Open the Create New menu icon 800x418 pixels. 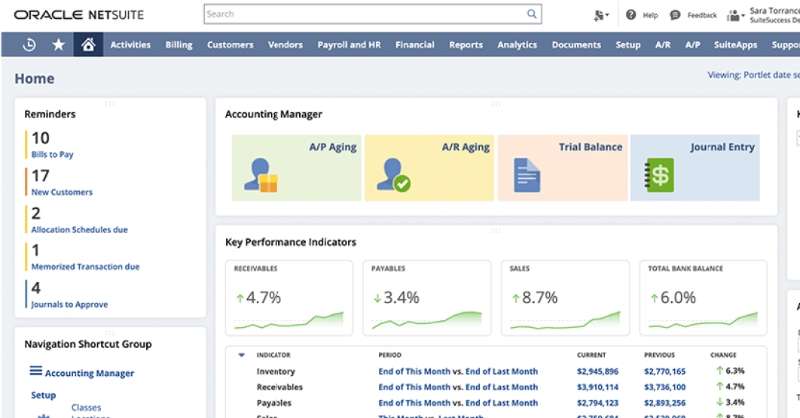click(601, 15)
